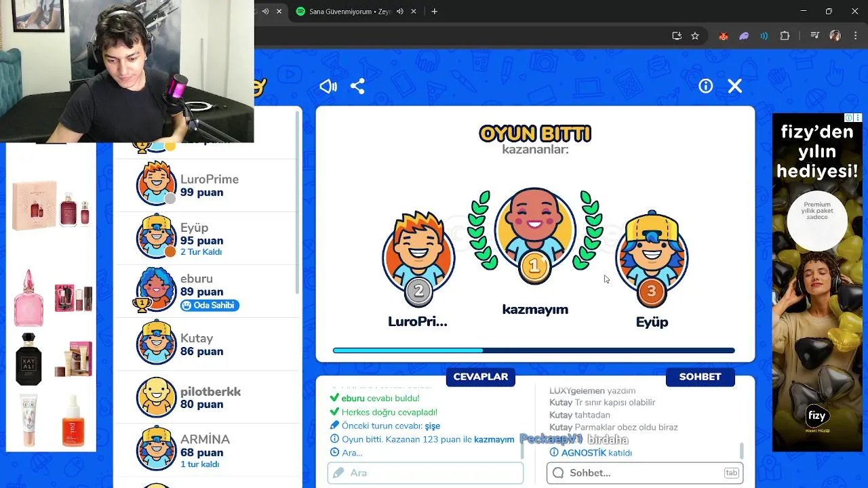Click 'AGNOSTİK katıldı' chat message
This screenshot has width=868, height=488.
click(596, 453)
